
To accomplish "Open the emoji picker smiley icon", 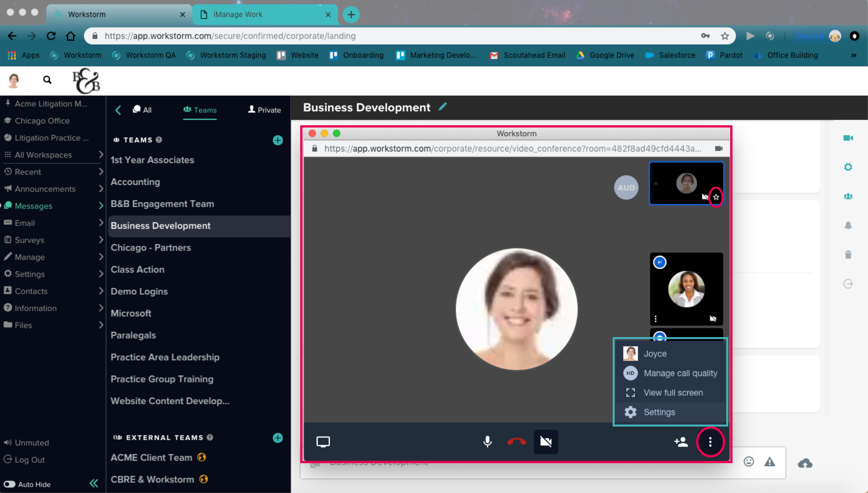I will click(748, 461).
